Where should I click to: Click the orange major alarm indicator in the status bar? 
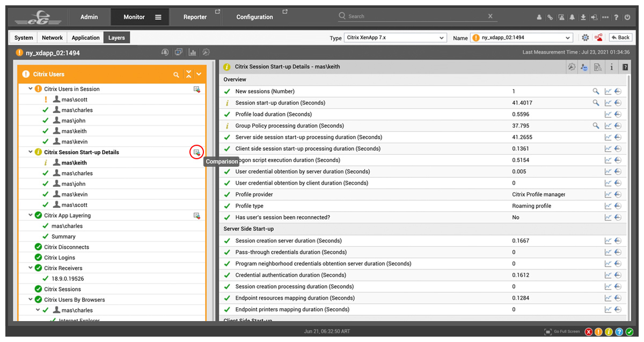(599, 332)
